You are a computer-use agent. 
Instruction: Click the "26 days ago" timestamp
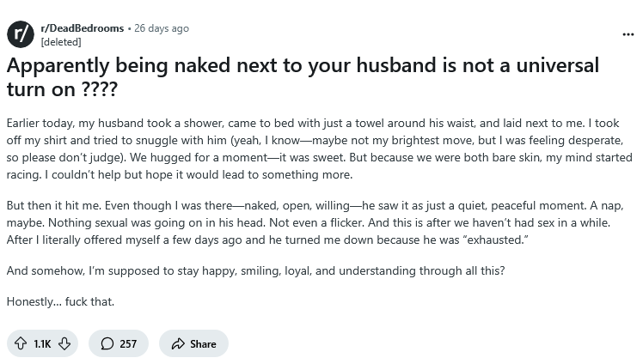(x=162, y=28)
